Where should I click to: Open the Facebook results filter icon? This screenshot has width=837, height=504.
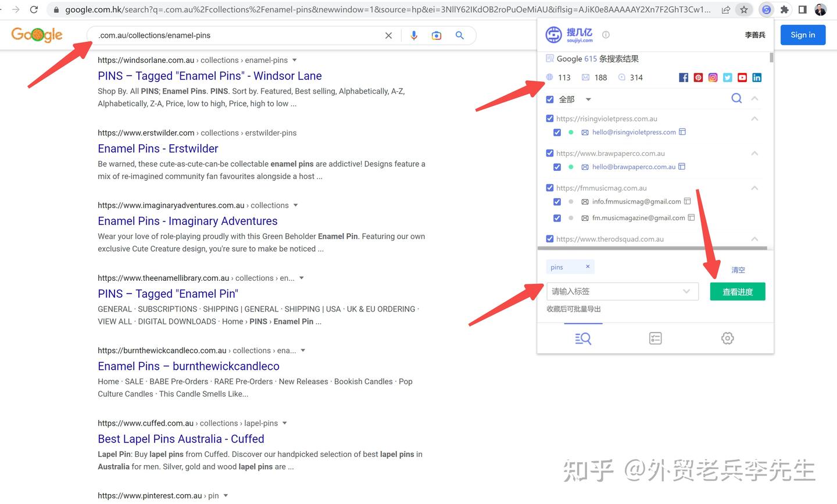[684, 77]
